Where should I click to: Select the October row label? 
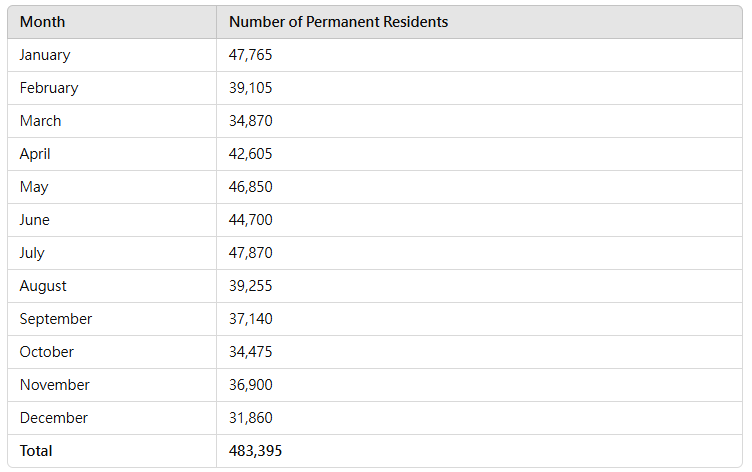(47, 352)
